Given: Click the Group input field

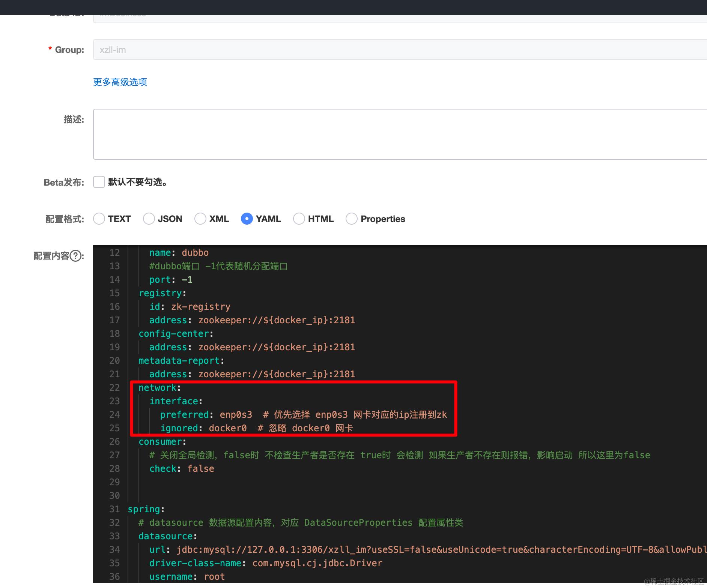Looking at the screenshot, I should pyautogui.click(x=400, y=49).
